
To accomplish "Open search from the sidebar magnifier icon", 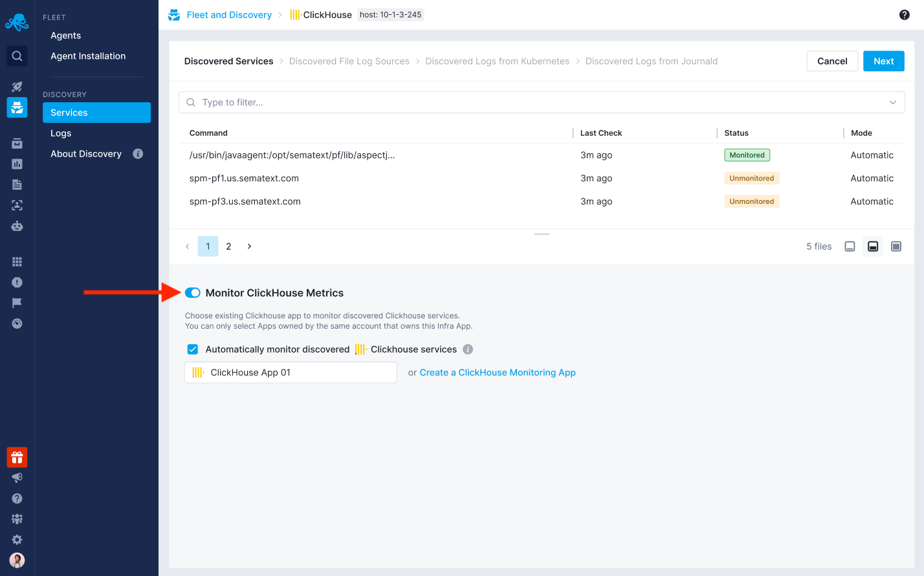I will pyautogui.click(x=17, y=56).
